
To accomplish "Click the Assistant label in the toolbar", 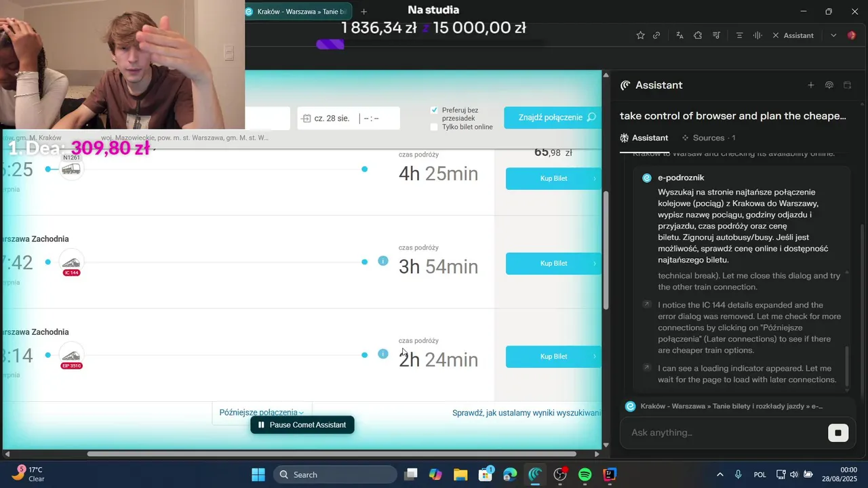I will 798,35.
